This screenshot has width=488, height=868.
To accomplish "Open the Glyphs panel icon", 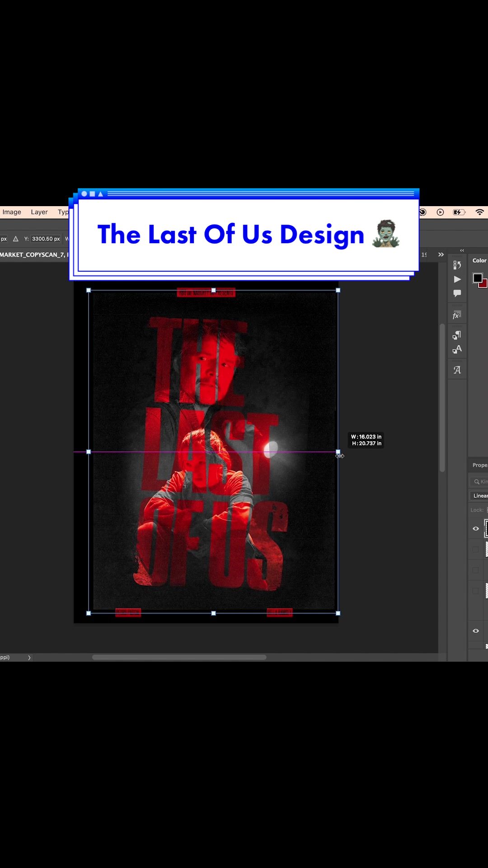I will click(x=457, y=370).
